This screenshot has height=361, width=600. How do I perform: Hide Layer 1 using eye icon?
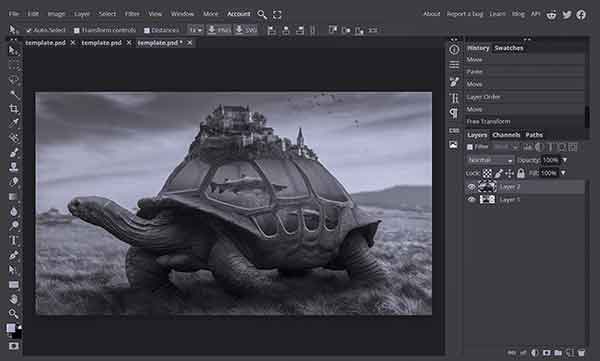(471, 199)
